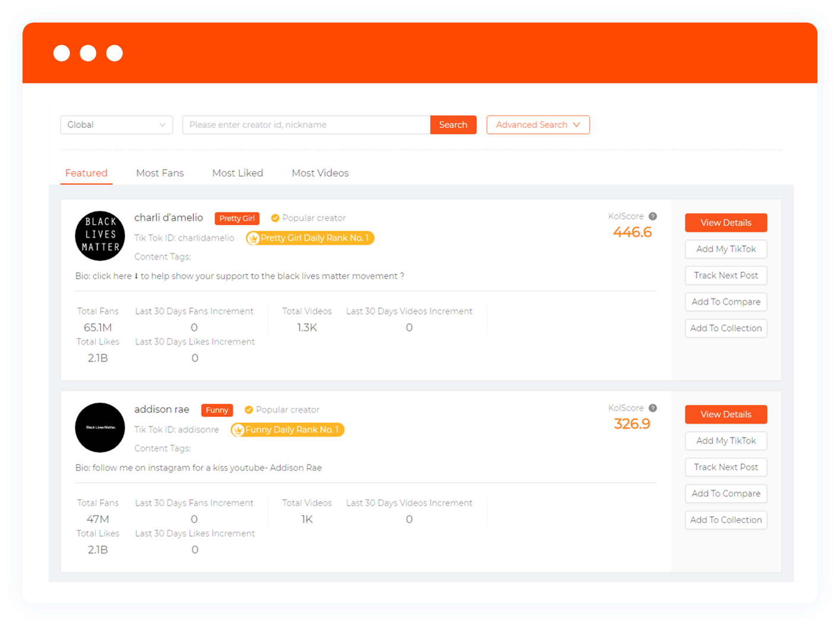Click the KolScore help icon for addison rae
The image size is (840, 626).
tap(653, 408)
